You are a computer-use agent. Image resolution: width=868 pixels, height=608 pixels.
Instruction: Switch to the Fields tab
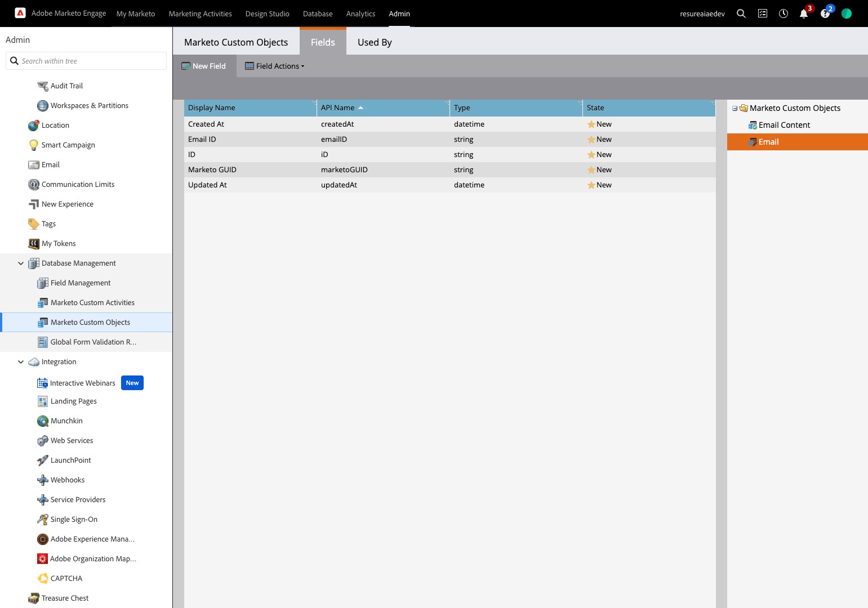pos(323,42)
